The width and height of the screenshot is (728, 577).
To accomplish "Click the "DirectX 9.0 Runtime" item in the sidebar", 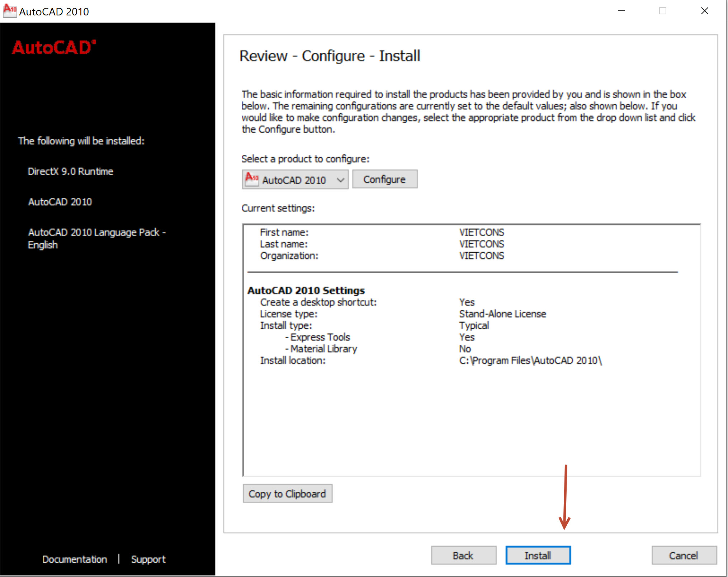I will [70, 171].
